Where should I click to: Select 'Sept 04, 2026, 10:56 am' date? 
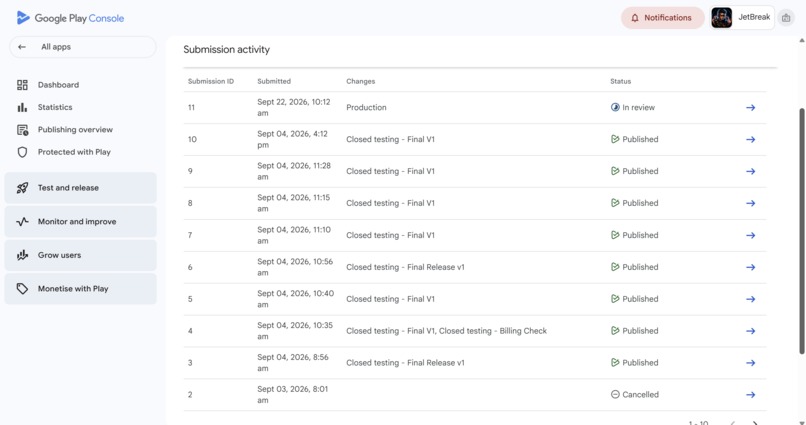(295, 267)
